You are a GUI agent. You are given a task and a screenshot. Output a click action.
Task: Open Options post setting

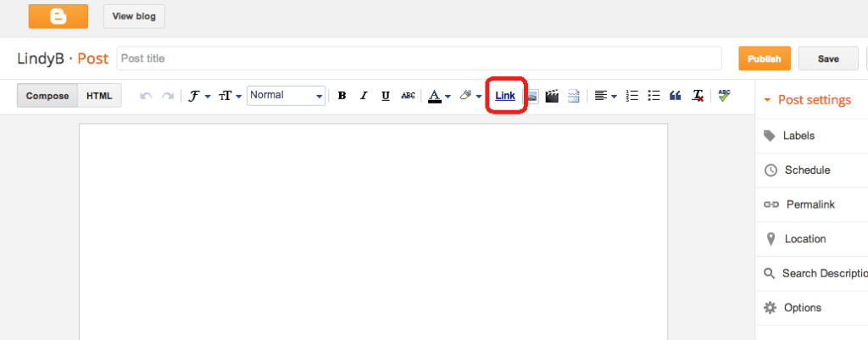[811, 307]
